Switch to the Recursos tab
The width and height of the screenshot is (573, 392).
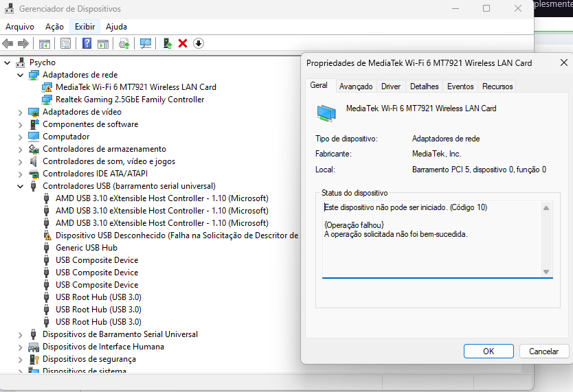click(497, 87)
